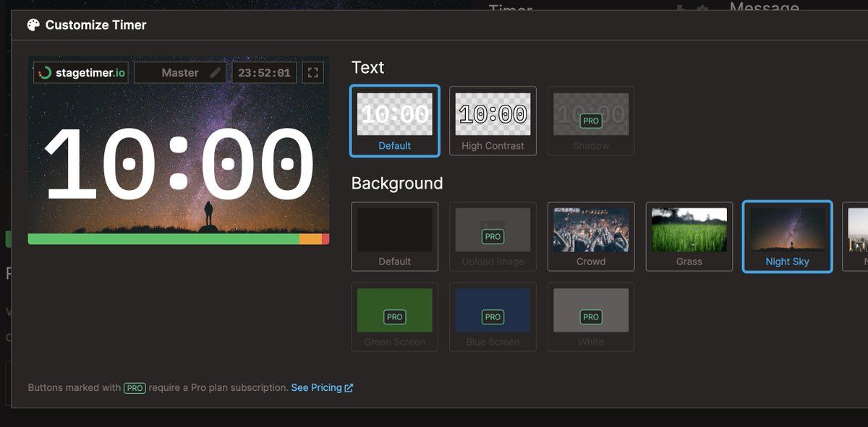Choose the White background swatch
The height and width of the screenshot is (427, 868).
(591, 316)
